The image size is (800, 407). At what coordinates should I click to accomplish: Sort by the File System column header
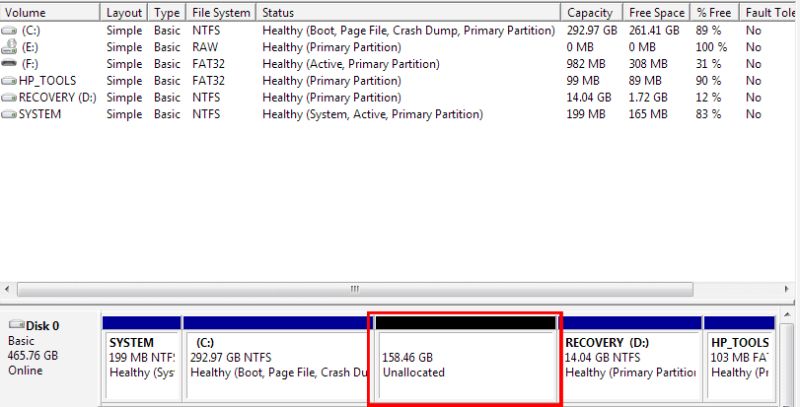coord(221,12)
